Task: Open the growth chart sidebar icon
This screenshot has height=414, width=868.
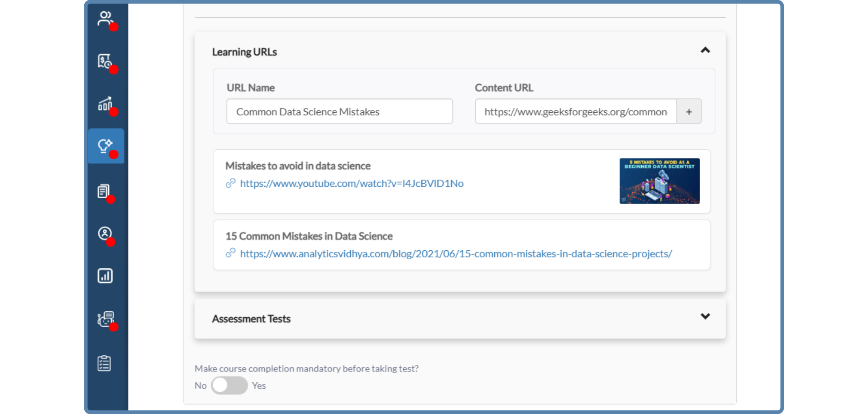Action: pyautogui.click(x=105, y=104)
